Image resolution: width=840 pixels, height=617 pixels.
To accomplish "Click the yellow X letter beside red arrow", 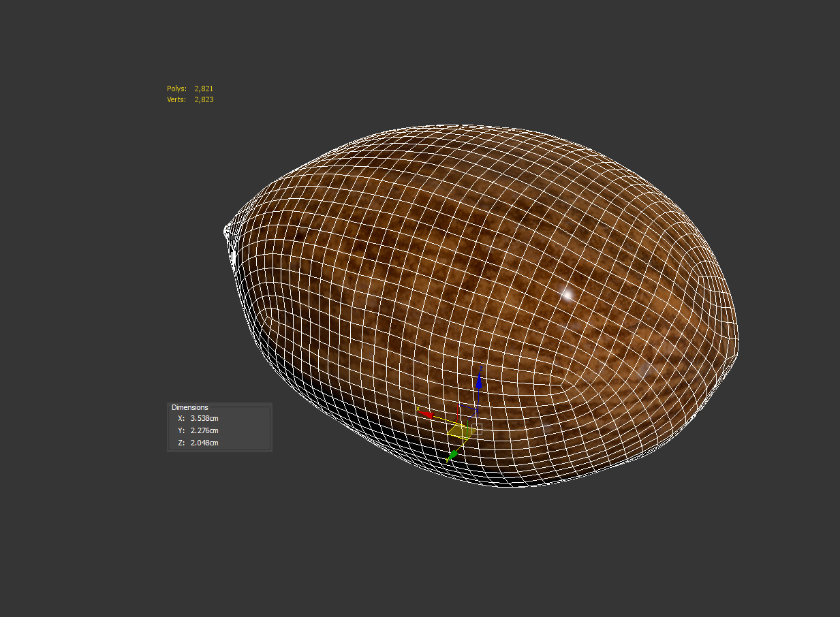I will click(x=418, y=409).
